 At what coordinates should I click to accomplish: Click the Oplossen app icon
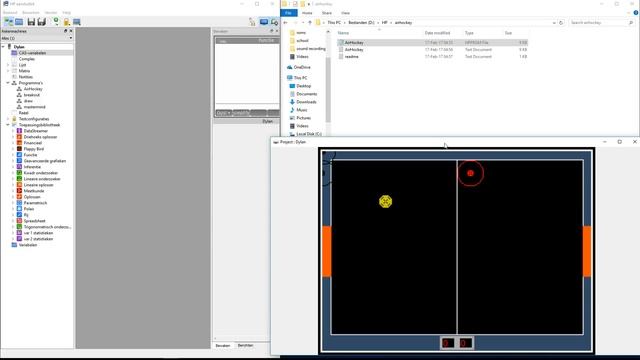point(19,197)
